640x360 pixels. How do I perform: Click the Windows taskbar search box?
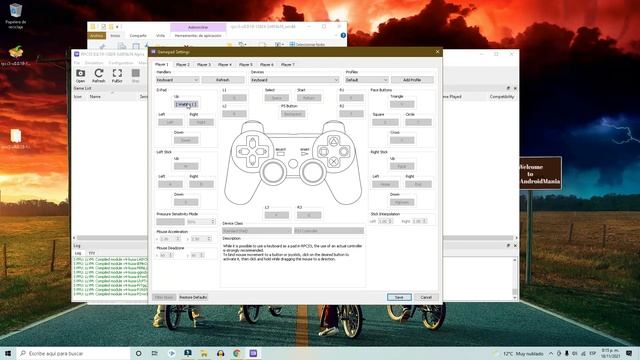click(x=73, y=353)
